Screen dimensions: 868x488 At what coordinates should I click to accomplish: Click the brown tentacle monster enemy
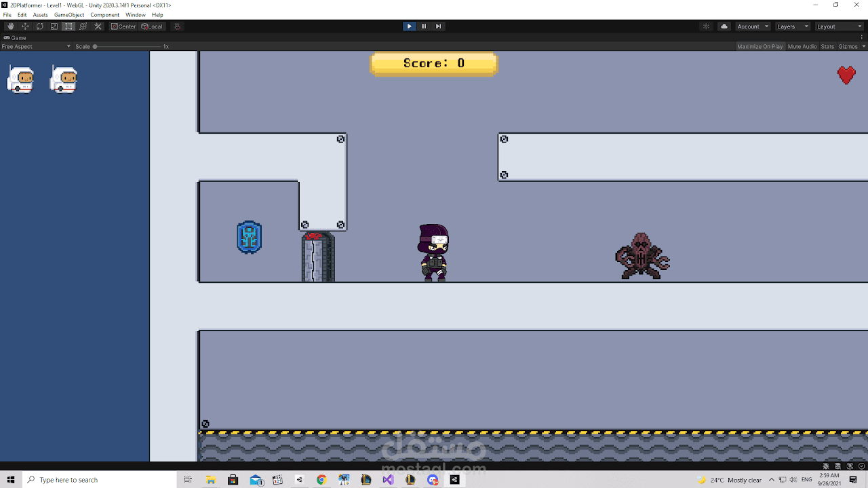pyautogui.click(x=642, y=256)
